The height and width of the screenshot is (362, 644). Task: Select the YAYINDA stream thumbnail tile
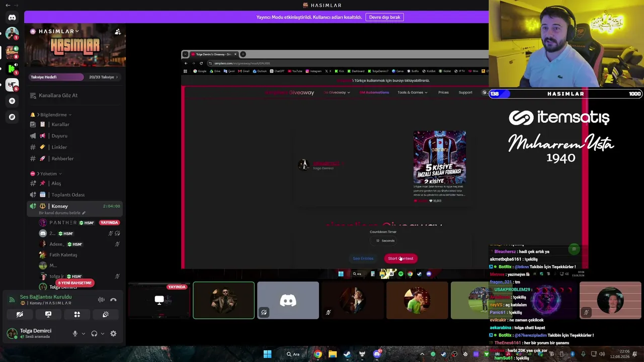click(159, 300)
